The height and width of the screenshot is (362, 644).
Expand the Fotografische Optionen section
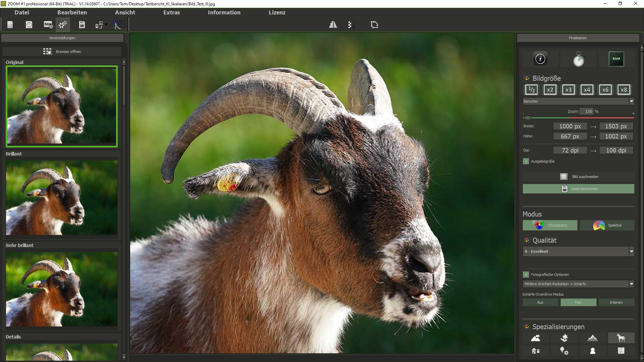526,275
